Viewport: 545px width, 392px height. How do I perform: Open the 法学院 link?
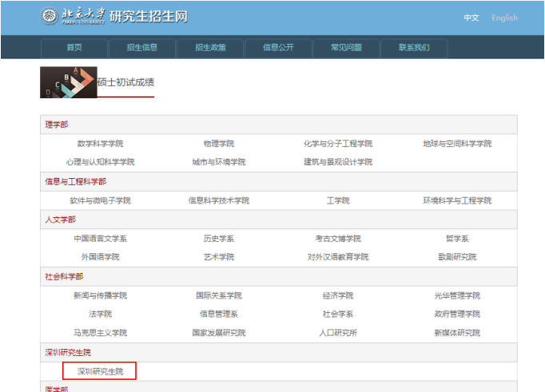pyautogui.click(x=100, y=314)
